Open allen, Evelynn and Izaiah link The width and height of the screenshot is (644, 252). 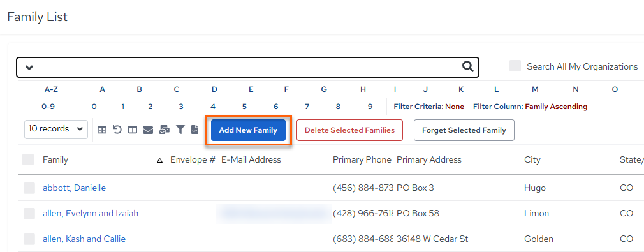(91, 213)
